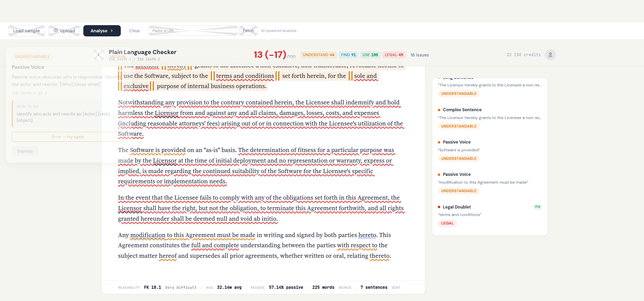Select the LEGAL 49 score badge
This screenshot has width=644, height=301.
coord(394,55)
